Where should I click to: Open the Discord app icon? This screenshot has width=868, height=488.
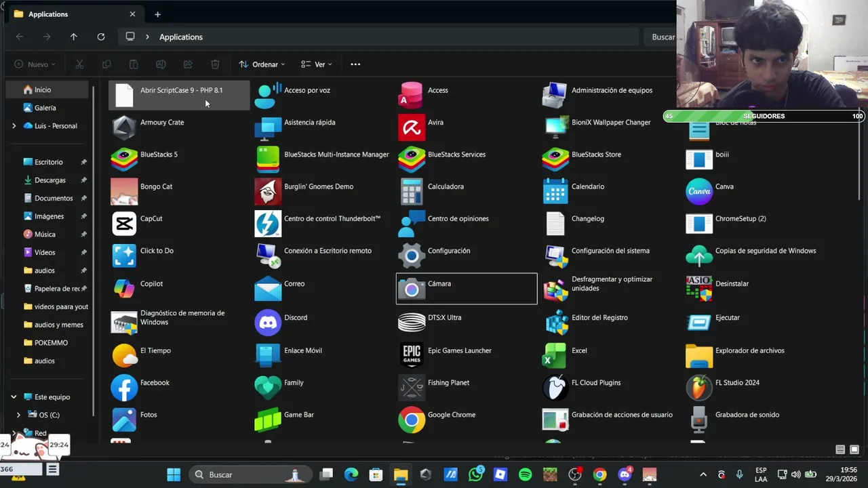[268, 323]
